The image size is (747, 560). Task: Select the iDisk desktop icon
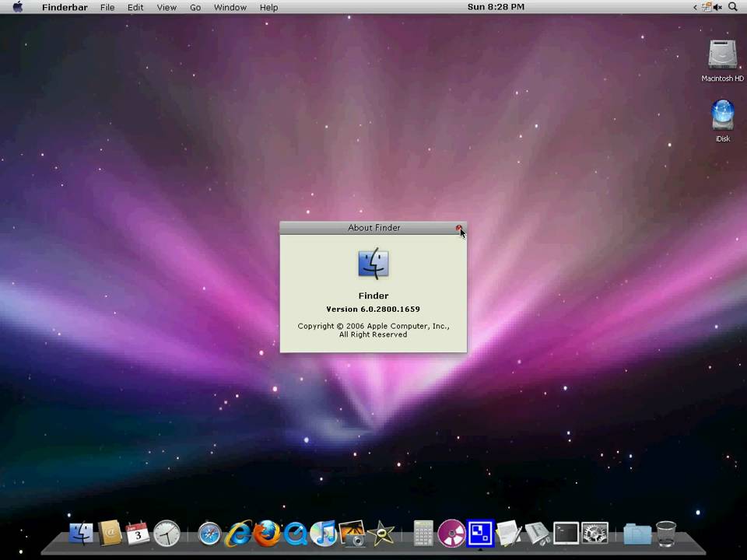click(x=723, y=121)
